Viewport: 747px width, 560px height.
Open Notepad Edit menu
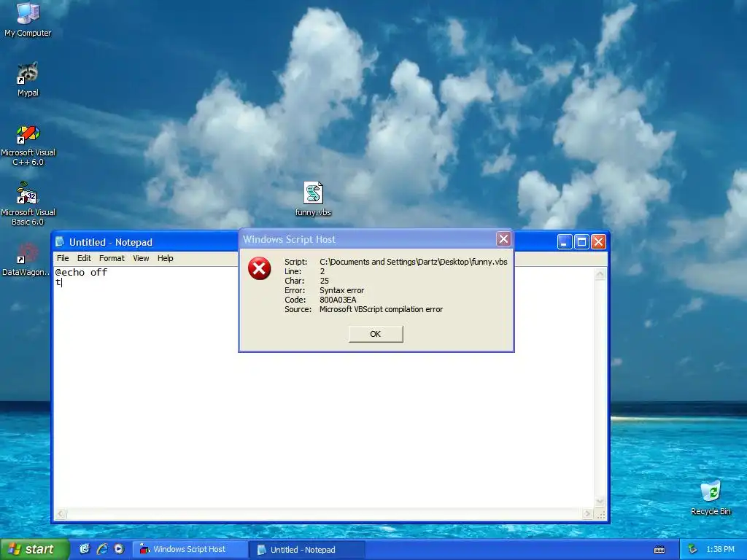(84, 258)
